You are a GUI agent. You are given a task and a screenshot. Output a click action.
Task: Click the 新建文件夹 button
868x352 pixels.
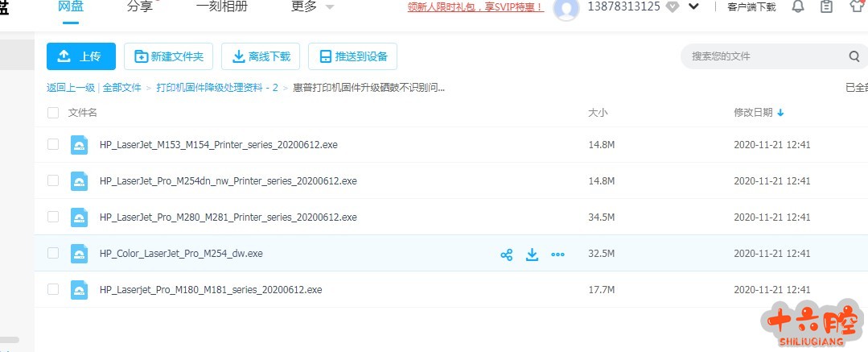point(169,56)
